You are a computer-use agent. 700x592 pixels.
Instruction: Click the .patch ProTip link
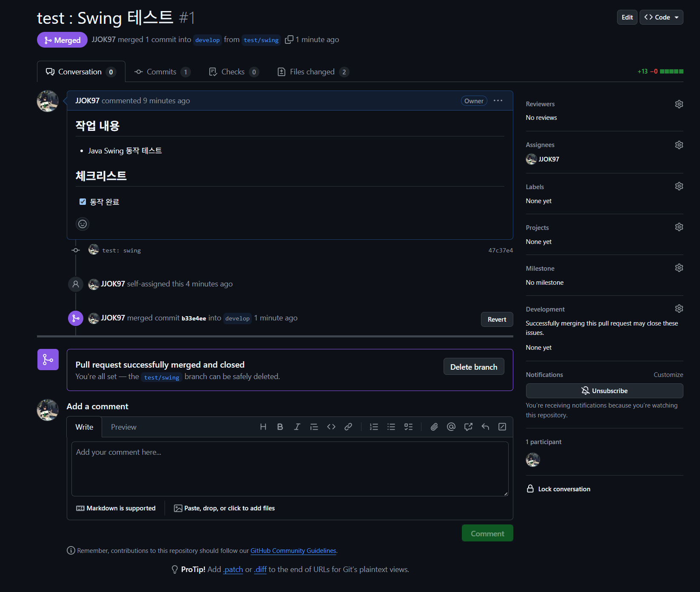pyautogui.click(x=233, y=569)
